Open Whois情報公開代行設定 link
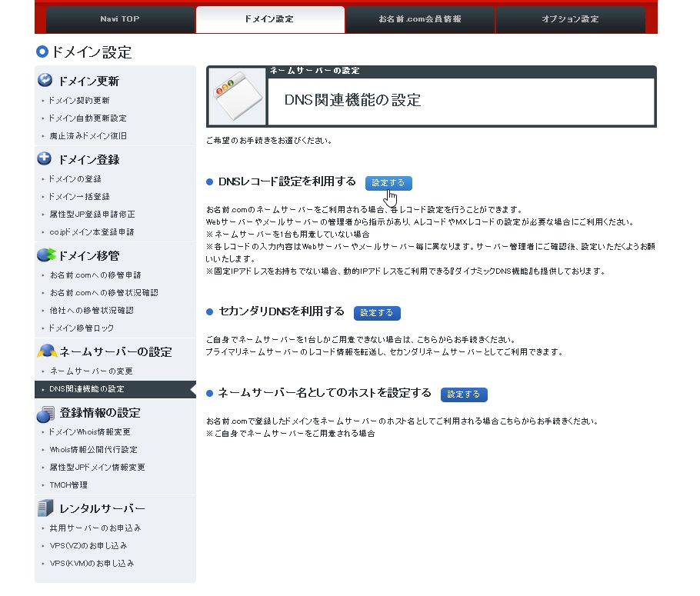The width and height of the screenshot is (700, 596). coord(93,450)
